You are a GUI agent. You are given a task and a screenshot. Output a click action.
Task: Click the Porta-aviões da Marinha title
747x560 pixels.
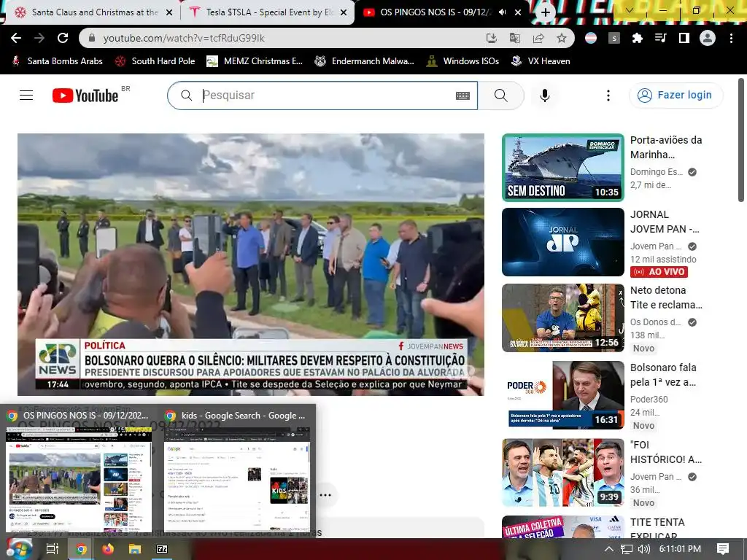[666, 147]
